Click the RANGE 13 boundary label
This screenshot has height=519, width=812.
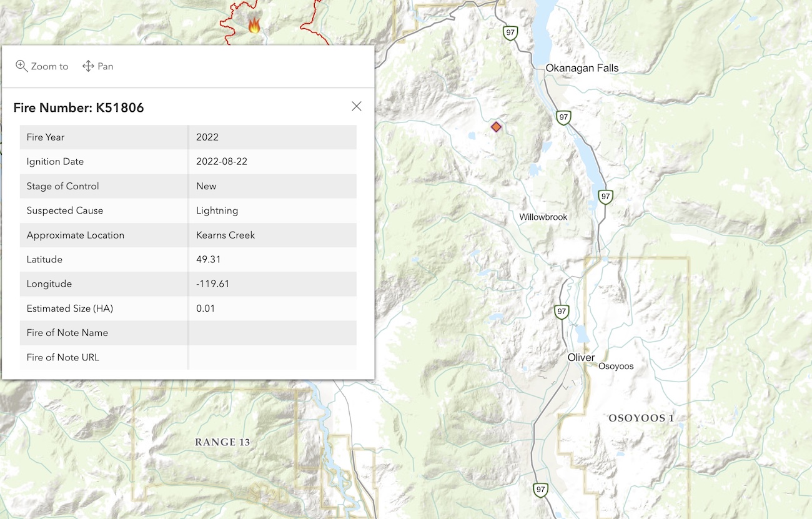[222, 442]
